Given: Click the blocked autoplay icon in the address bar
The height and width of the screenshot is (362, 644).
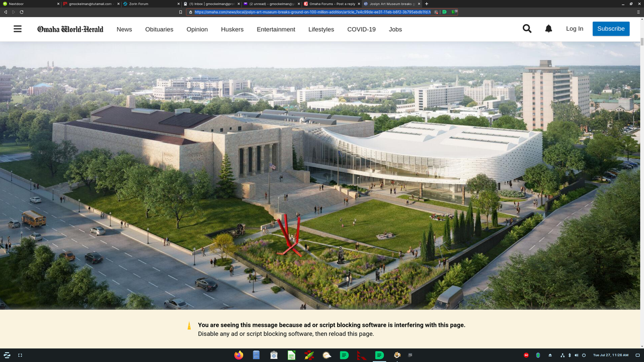Looking at the screenshot, I should (436, 12).
